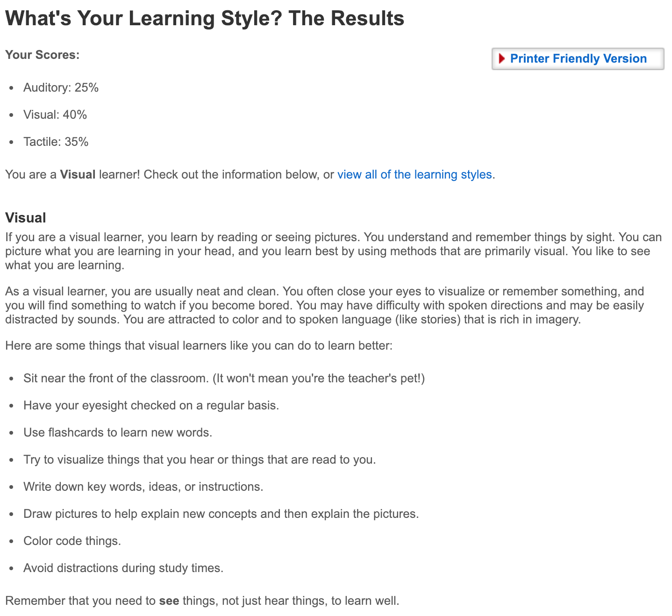Image resolution: width=672 pixels, height=616 pixels.
Task: Select the Your Scores label
Action: 43,55
